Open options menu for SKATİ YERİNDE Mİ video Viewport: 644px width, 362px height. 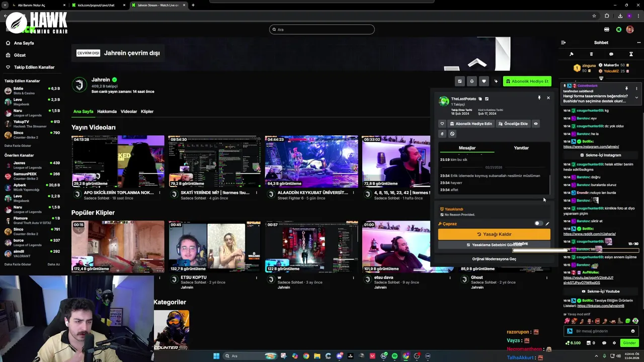[x=257, y=193]
